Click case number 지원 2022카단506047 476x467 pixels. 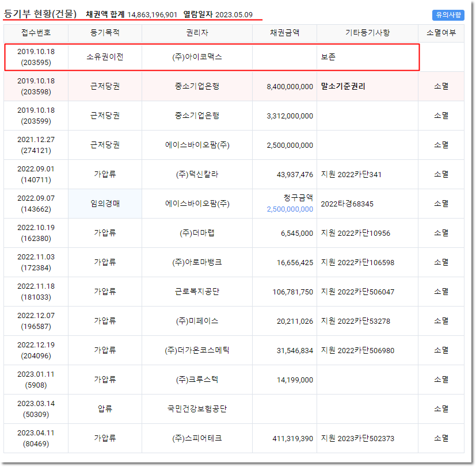coord(357,292)
